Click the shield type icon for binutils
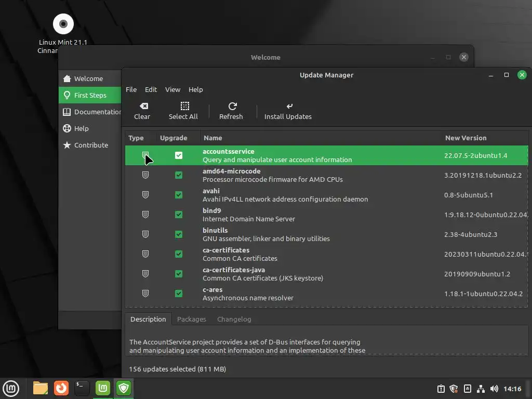Image resolution: width=532 pixels, height=399 pixels. click(x=145, y=234)
